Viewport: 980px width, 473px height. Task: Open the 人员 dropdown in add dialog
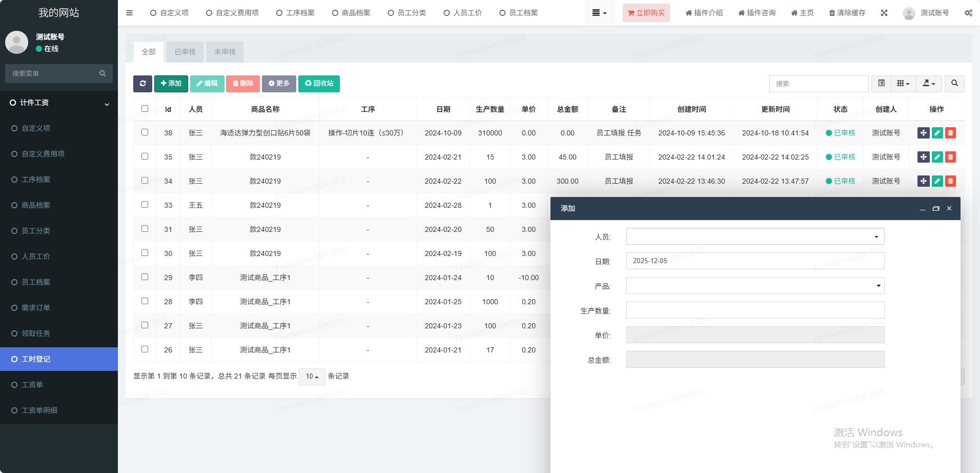[x=755, y=236]
